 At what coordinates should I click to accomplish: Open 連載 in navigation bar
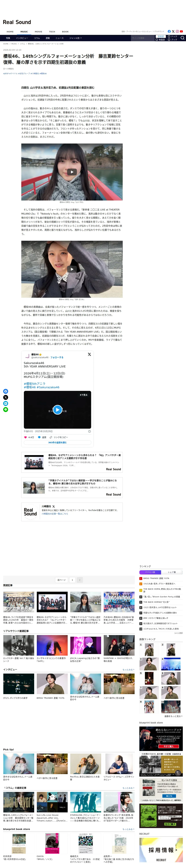coord(48,38)
